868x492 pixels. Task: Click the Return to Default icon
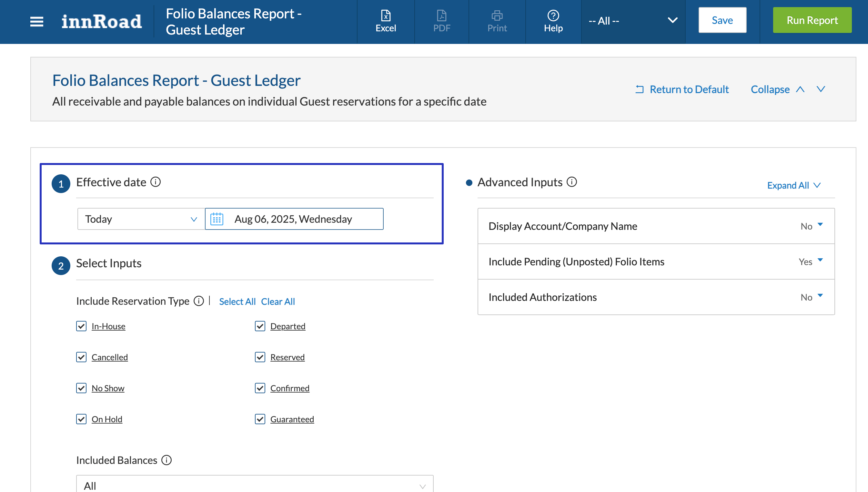(639, 89)
